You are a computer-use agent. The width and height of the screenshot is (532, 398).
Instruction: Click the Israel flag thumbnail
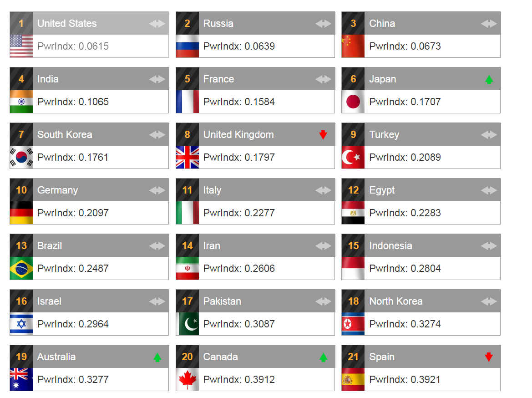[x=21, y=324]
